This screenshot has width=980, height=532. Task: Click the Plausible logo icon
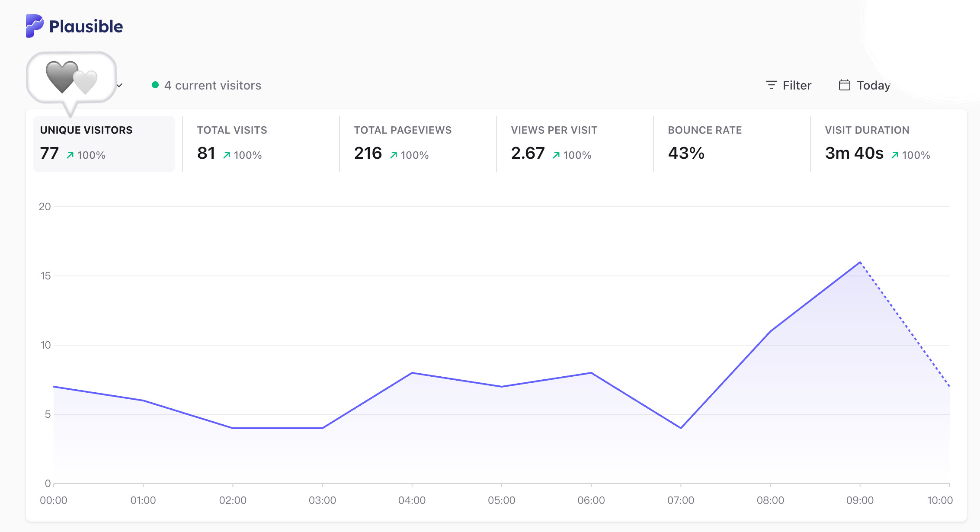pos(35,26)
